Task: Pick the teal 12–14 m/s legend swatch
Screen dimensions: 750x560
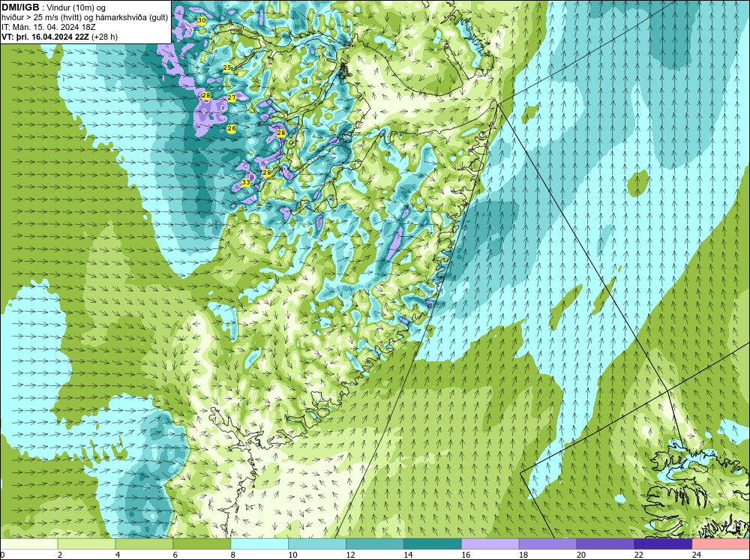Action: click(374, 544)
